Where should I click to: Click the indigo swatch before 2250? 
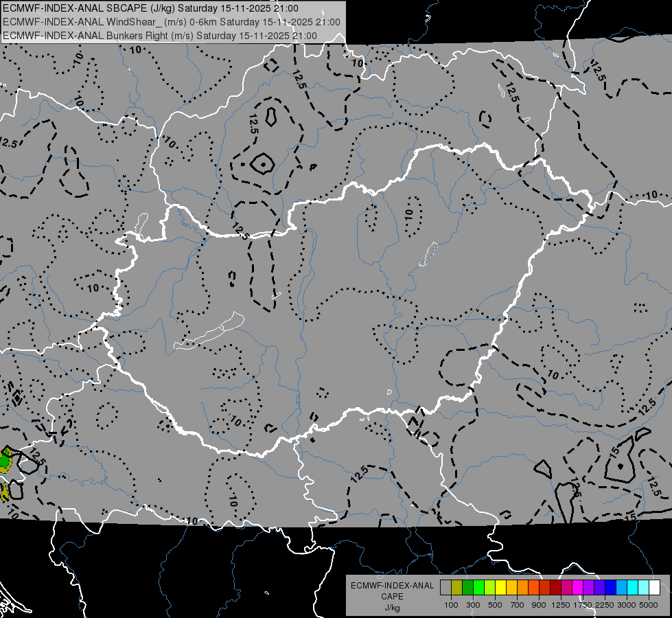click(599, 588)
